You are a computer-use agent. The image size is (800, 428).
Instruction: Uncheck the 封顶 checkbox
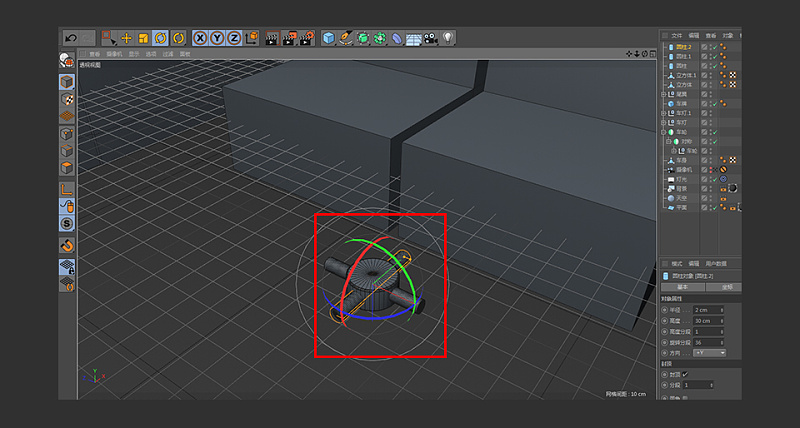685,374
